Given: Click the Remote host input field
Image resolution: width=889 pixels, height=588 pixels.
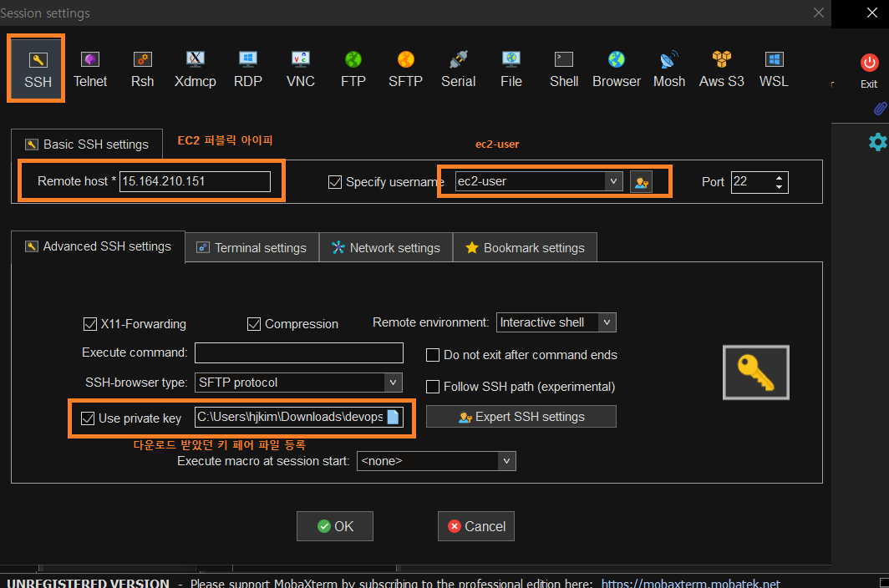Looking at the screenshot, I should point(195,181).
